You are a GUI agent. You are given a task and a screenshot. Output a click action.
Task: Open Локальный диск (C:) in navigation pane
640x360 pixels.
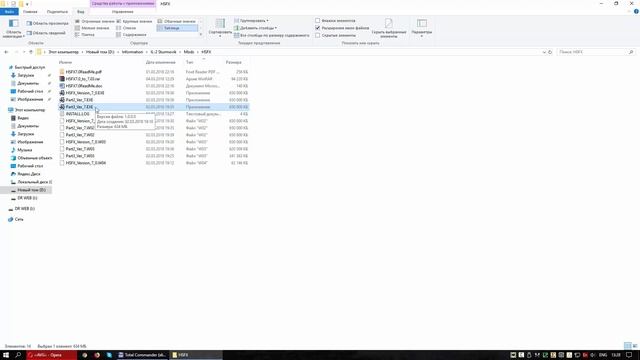click(34, 182)
